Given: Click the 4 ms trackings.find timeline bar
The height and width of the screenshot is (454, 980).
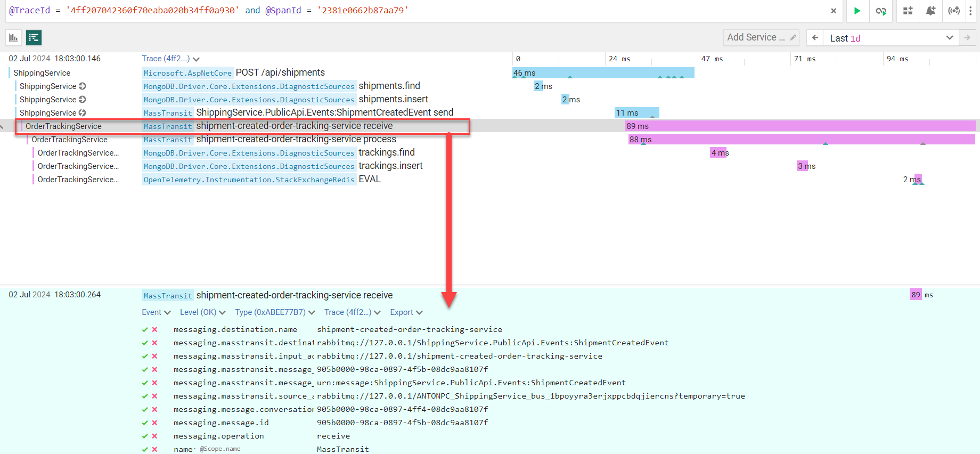Looking at the screenshot, I should click(x=718, y=152).
